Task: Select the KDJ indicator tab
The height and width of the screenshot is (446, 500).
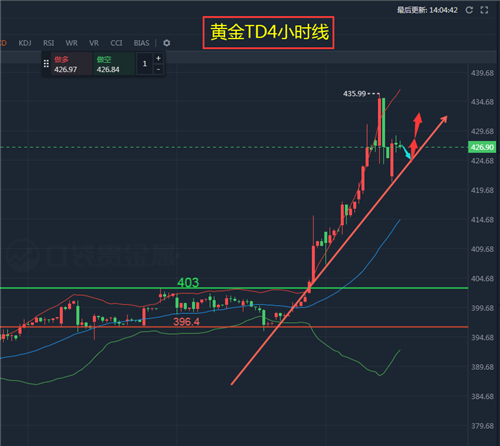Action: point(25,43)
